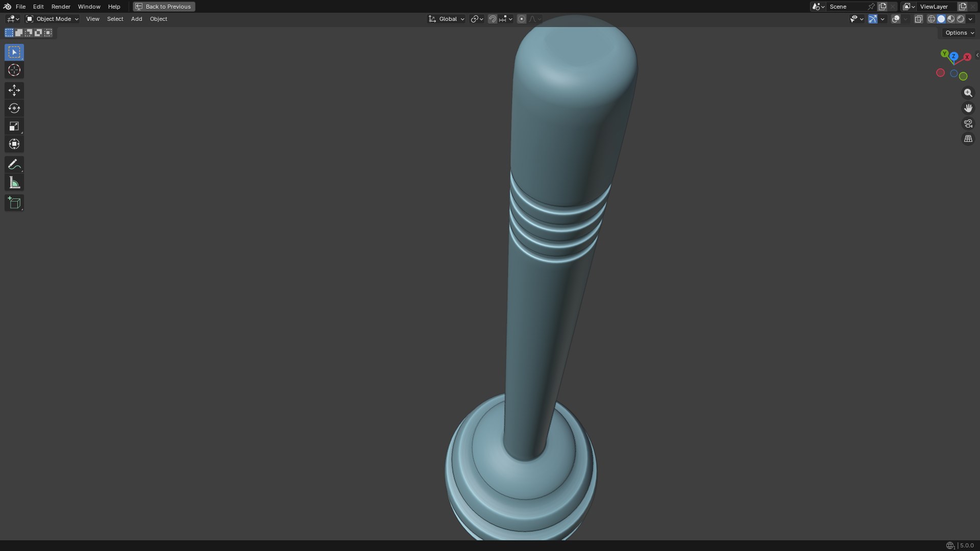Viewport: 980px width, 551px height.
Task: Select the Add Cube tool
Action: coord(14,203)
